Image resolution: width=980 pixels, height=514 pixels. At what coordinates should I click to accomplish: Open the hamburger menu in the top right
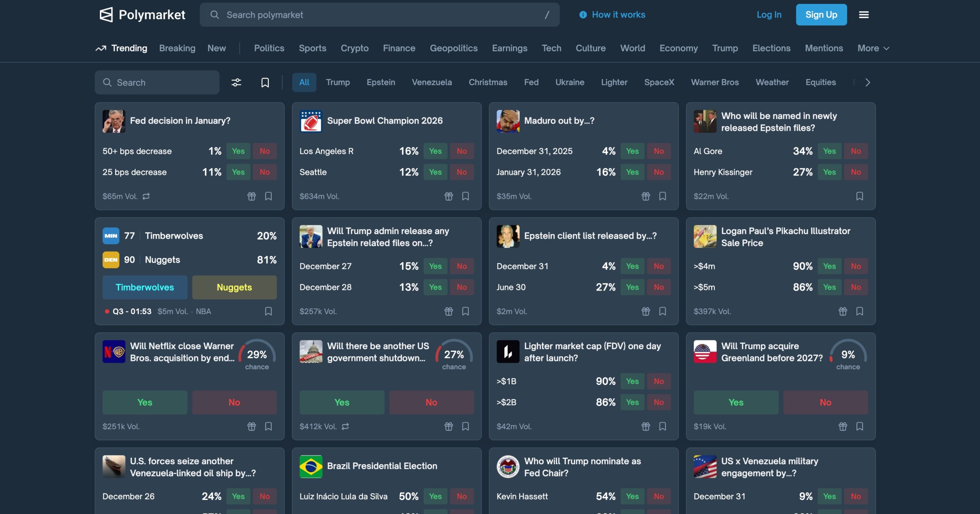[x=864, y=15]
